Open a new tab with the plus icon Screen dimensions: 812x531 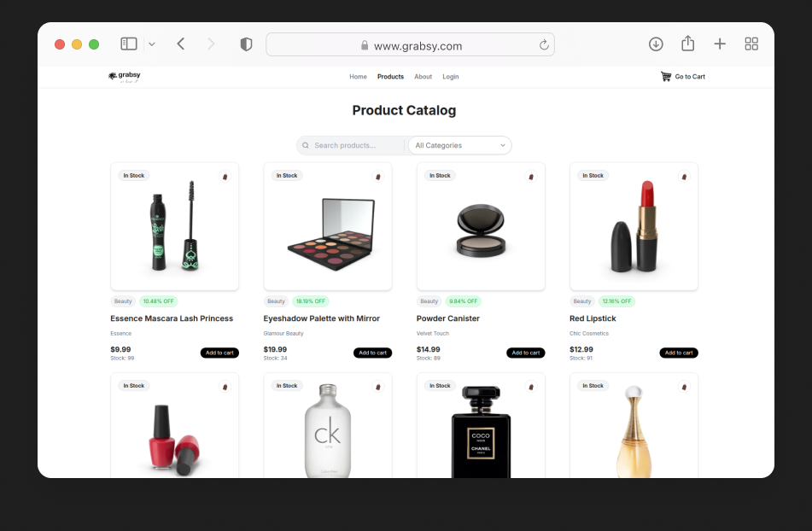coord(720,44)
